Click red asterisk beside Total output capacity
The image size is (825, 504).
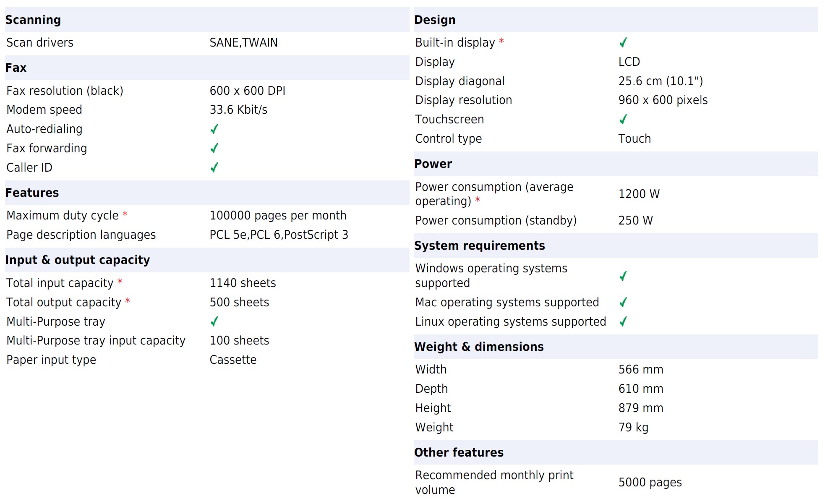pos(128,301)
